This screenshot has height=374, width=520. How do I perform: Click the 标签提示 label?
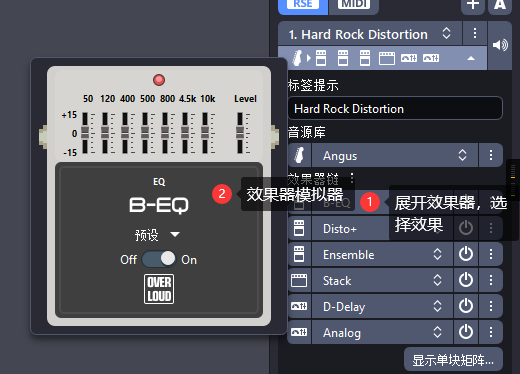tap(313, 85)
